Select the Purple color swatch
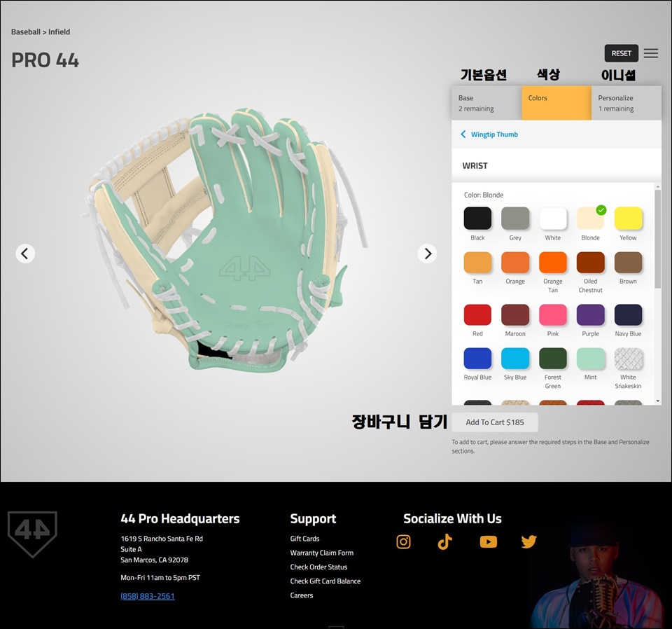672x629 pixels. tap(590, 314)
